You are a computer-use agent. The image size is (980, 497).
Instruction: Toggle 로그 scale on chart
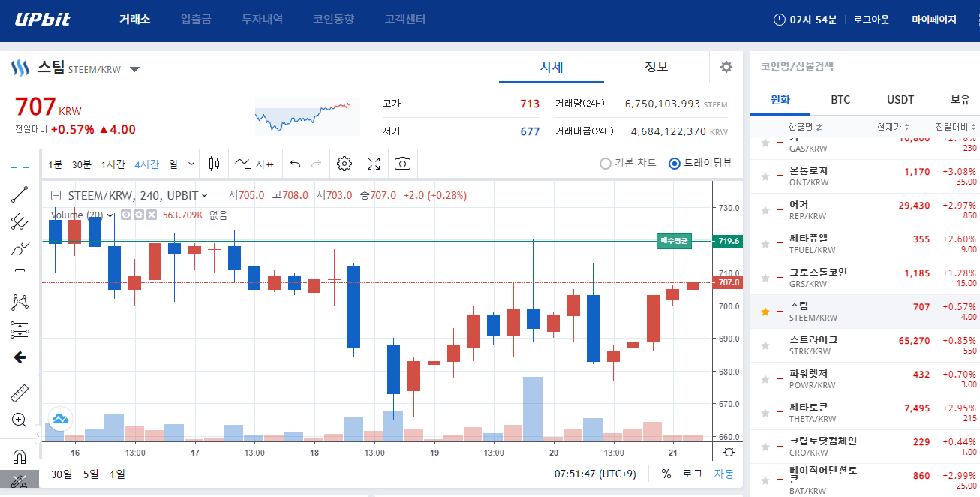(x=692, y=474)
